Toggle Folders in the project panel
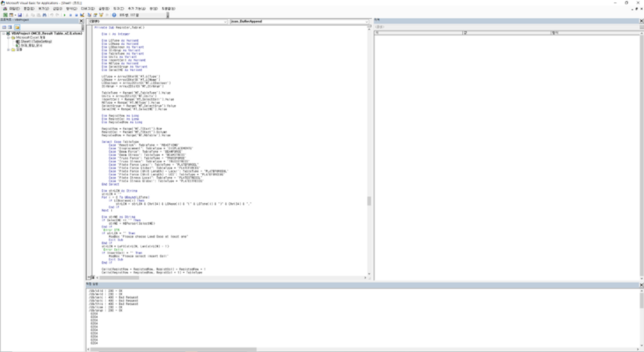 (x=17, y=27)
